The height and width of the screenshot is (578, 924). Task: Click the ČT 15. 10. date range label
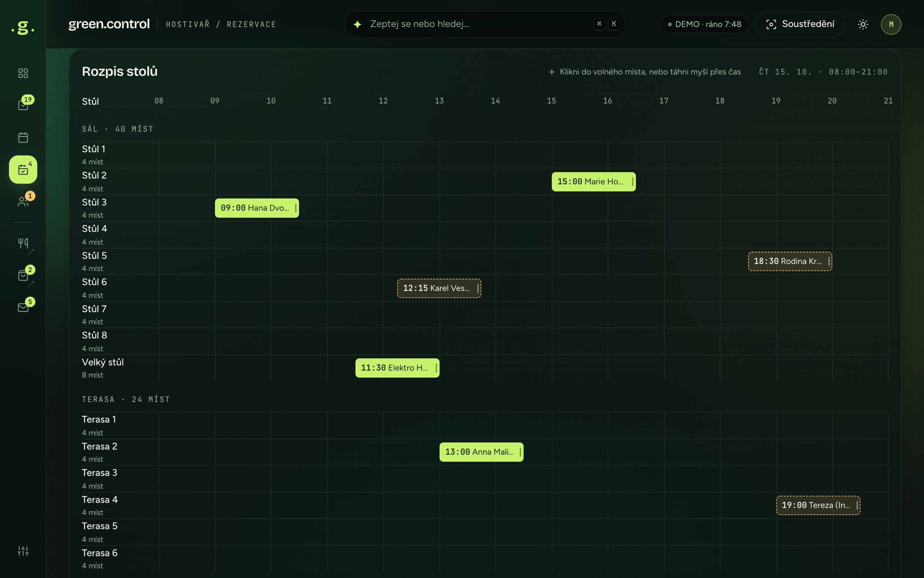pyautogui.click(x=823, y=72)
